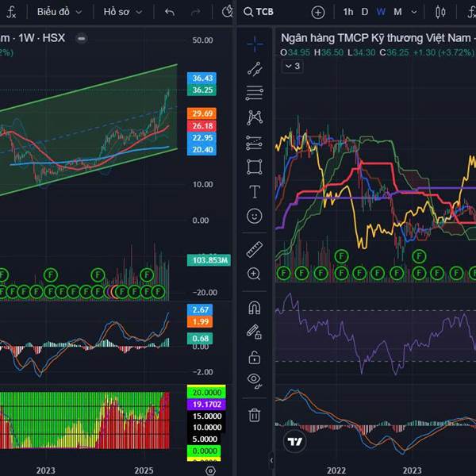Click the MACD 2.67 value label
Viewport: 476px width, 476px height.
coord(200,309)
